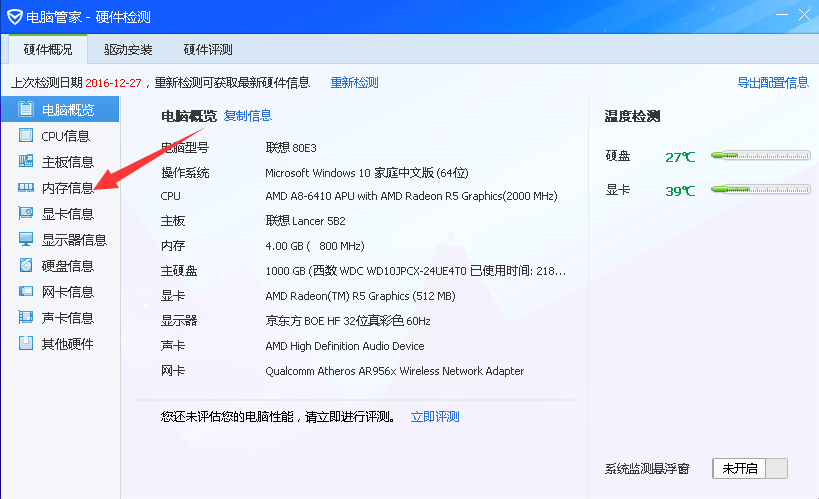Go to 其他硬件 page
The height and width of the screenshot is (499, 819).
[60, 344]
